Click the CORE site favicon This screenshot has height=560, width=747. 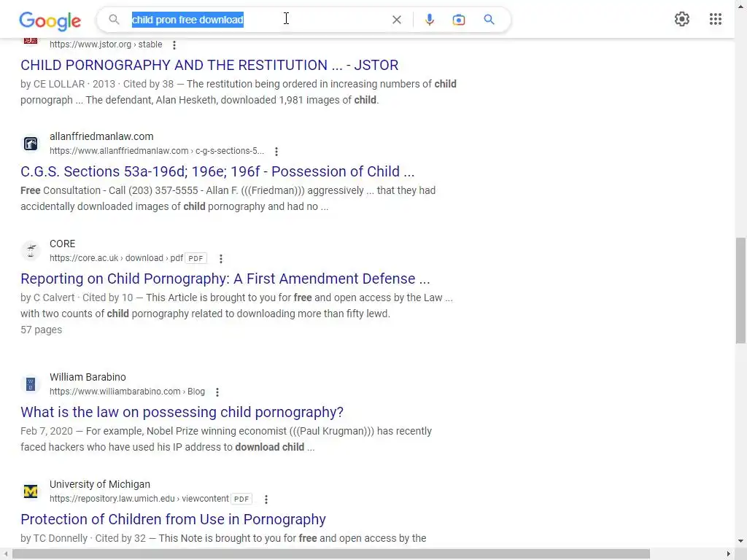pyautogui.click(x=31, y=251)
